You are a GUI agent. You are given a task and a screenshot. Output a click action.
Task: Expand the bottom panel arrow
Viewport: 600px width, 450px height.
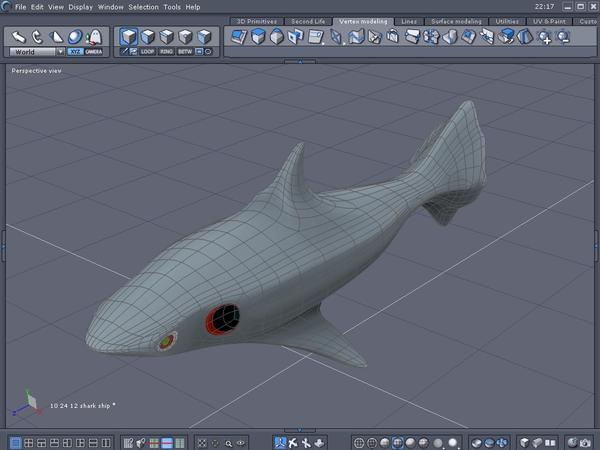pos(300,430)
